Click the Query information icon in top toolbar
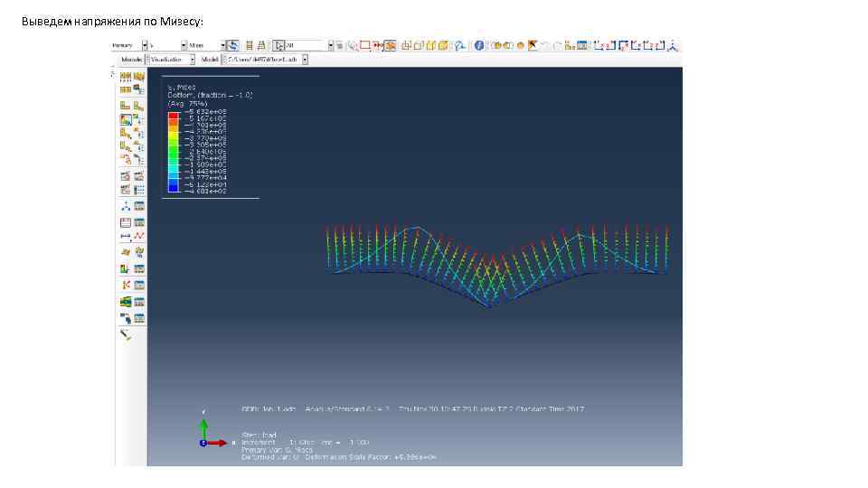This screenshot has width=868, height=488. (459, 45)
